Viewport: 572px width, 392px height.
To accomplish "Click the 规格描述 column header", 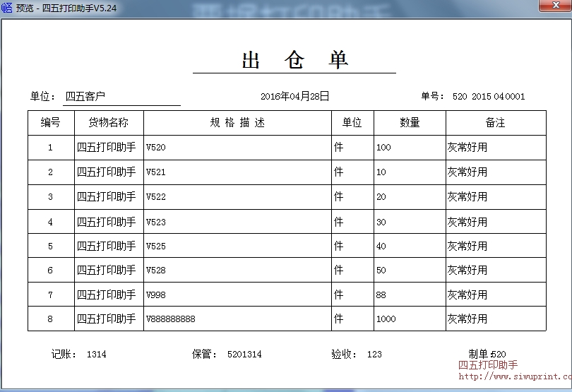I will click(237, 123).
